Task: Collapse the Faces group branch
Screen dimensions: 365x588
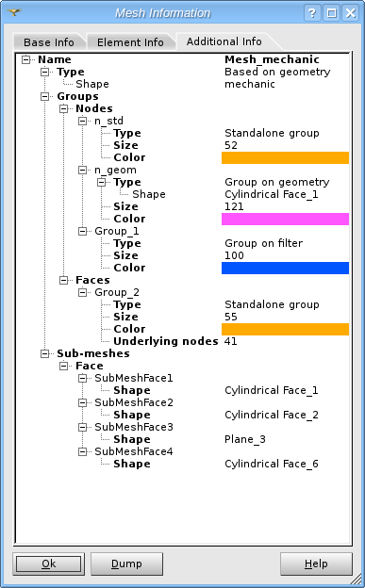Action: click(x=63, y=280)
